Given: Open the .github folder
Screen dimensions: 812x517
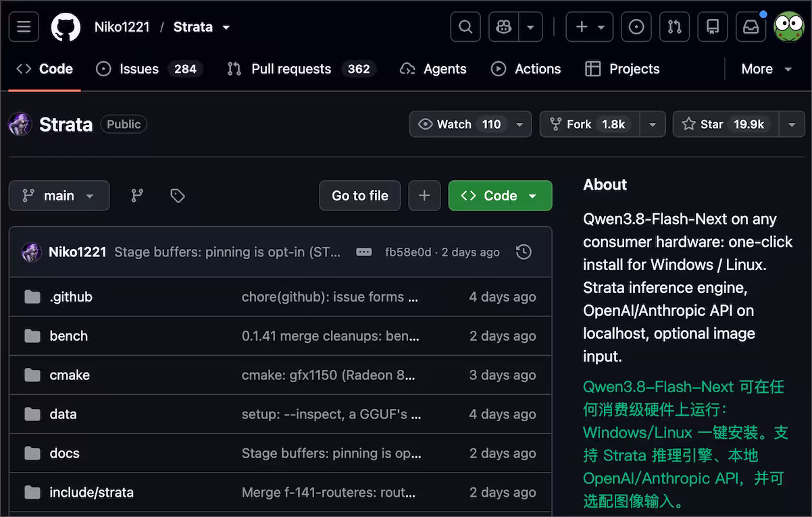Looking at the screenshot, I should coord(71,297).
